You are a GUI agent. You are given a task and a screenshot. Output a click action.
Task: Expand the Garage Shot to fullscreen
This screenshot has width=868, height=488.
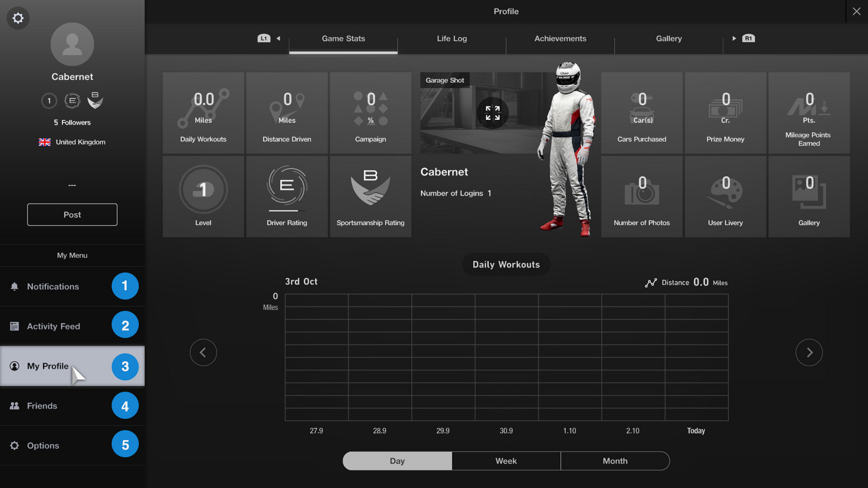point(493,113)
